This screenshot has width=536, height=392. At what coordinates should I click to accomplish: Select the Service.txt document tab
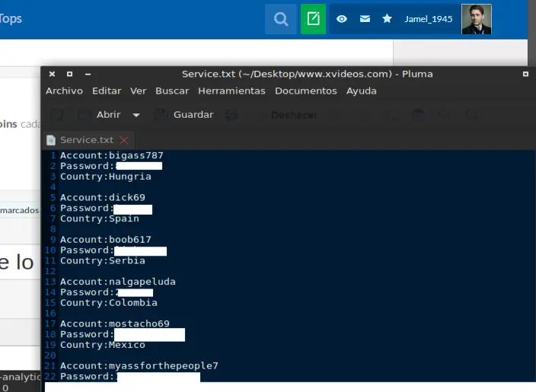pyautogui.click(x=87, y=140)
